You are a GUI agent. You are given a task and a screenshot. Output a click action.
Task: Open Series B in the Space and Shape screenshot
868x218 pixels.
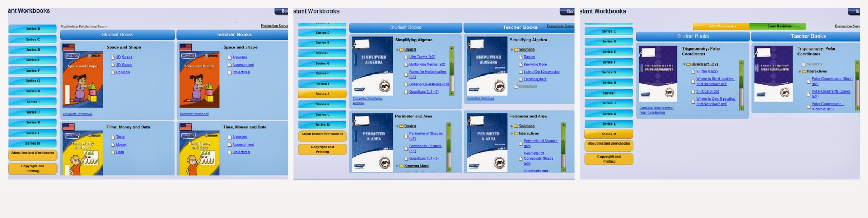click(x=33, y=29)
